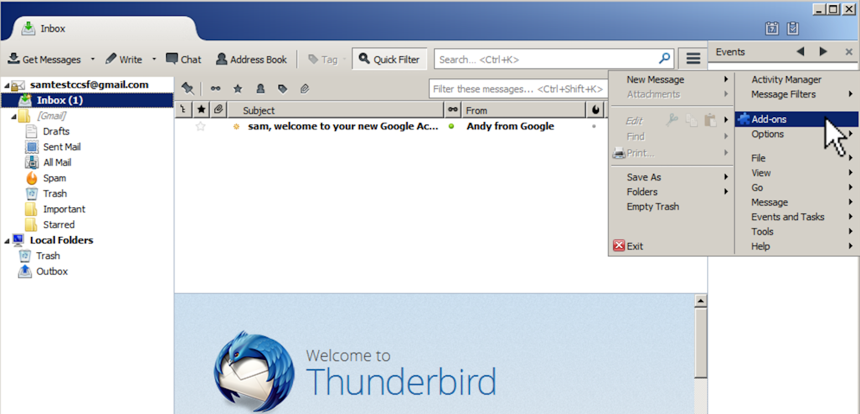
Task: Go to next events with right arrow
Action: 823,52
